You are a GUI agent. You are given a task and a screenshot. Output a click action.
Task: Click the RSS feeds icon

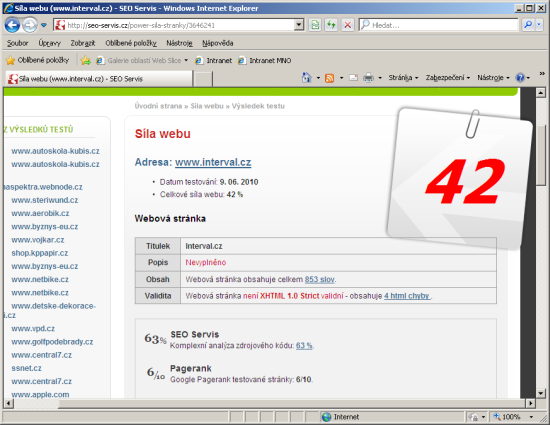click(x=330, y=78)
